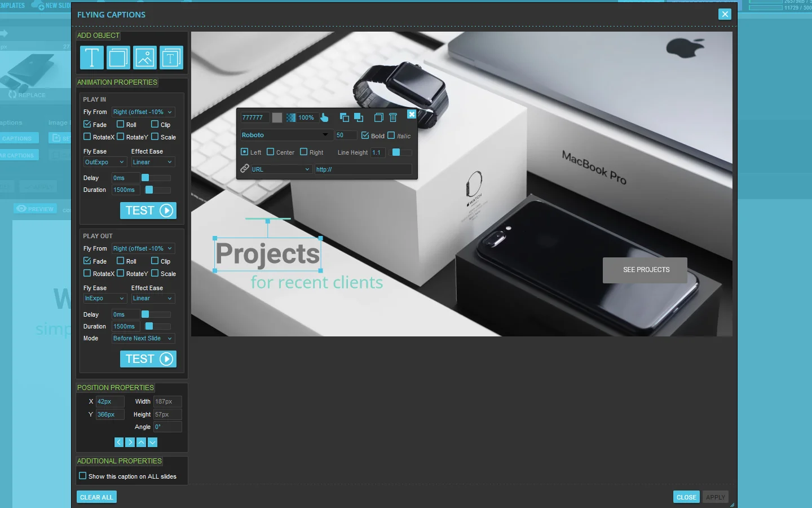This screenshot has width=812, height=508.
Task: Delete the selected caption via trash icon
Action: pos(393,117)
